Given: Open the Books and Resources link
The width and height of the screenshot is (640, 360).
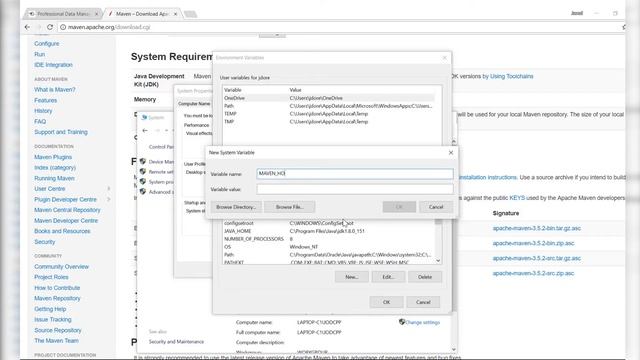Looking at the screenshot, I should pyautogui.click(x=62, y=231).
